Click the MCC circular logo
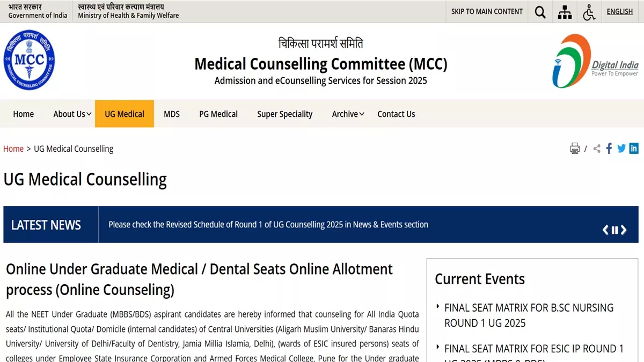Viewport: 644px width, 362px height. coord(29,60)
